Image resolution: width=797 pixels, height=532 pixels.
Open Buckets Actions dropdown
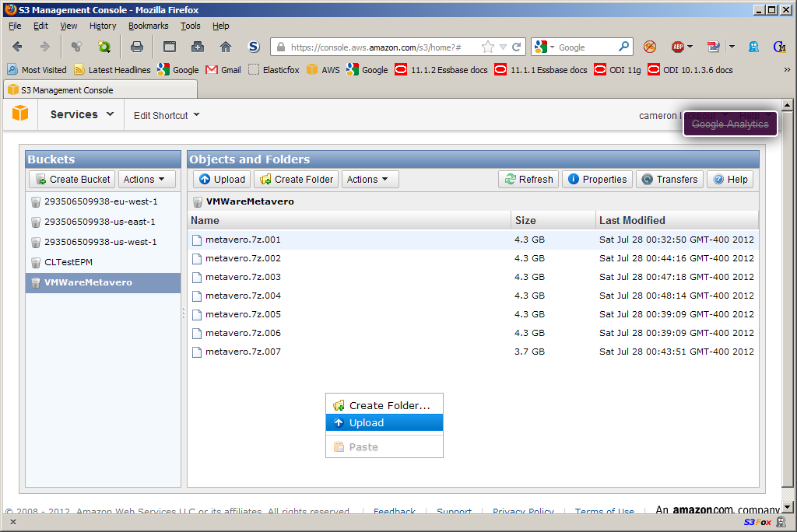(146, 180)
